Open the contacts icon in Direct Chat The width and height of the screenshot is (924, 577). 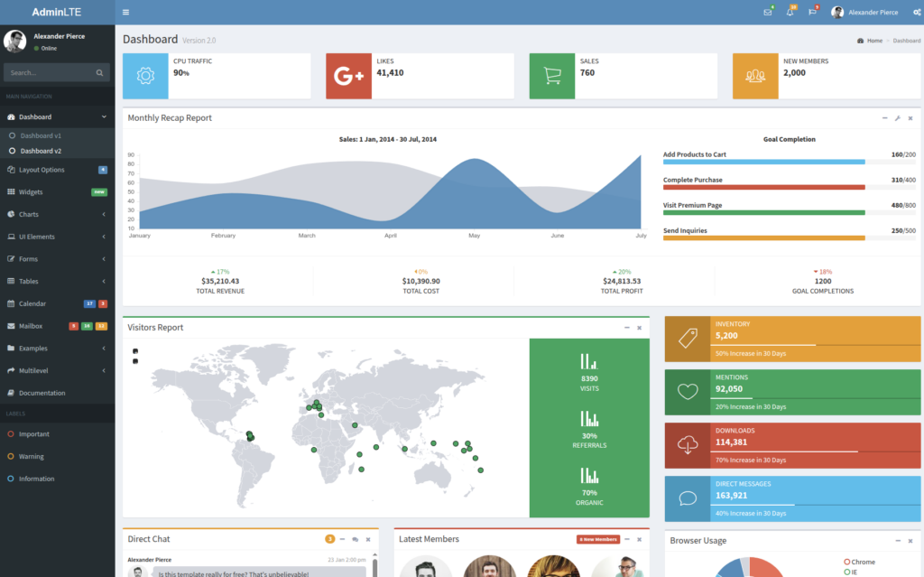tap(356, 540)
